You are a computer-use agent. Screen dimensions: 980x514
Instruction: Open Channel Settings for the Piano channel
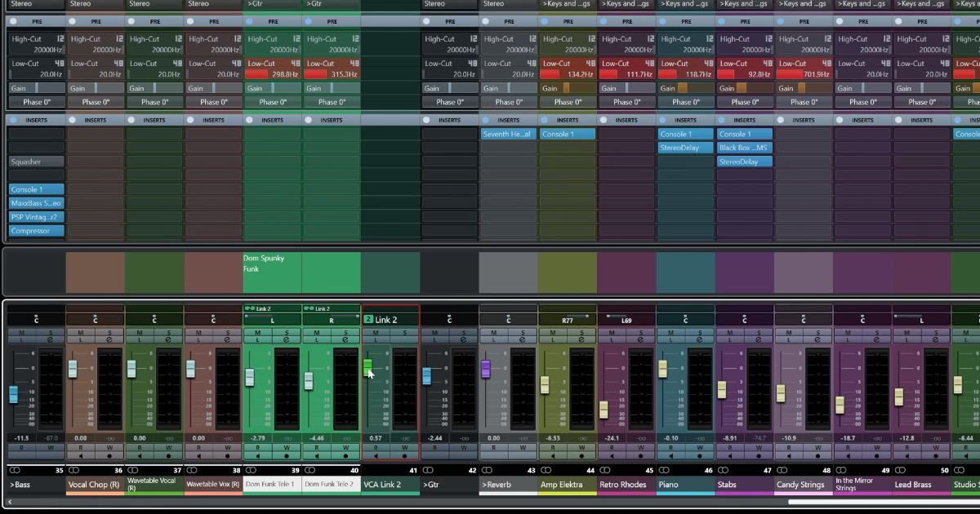[x=701, y=339]
